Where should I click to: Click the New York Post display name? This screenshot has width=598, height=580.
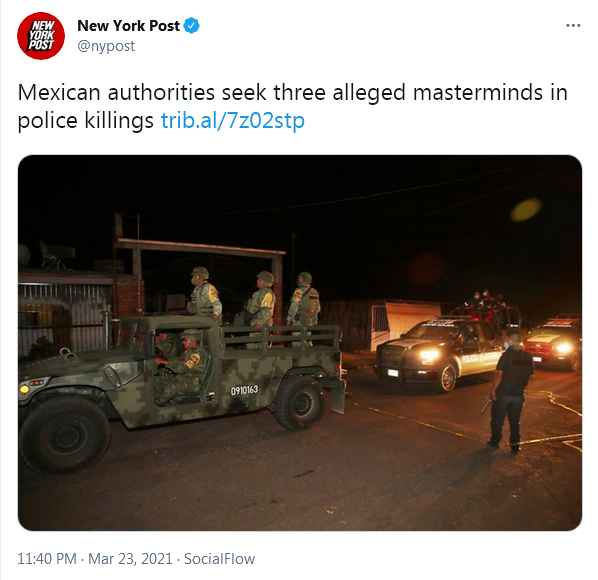tap(128, 26)
